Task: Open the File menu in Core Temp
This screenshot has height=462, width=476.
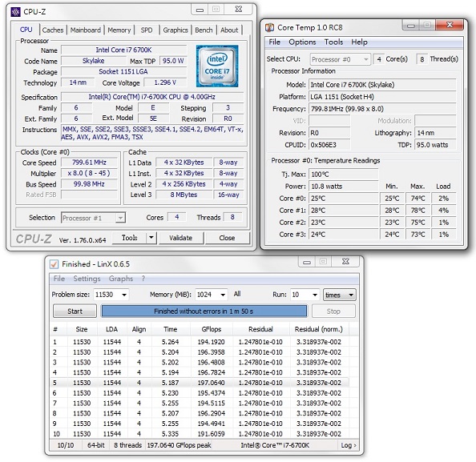Action: click(x=274, y=42)
